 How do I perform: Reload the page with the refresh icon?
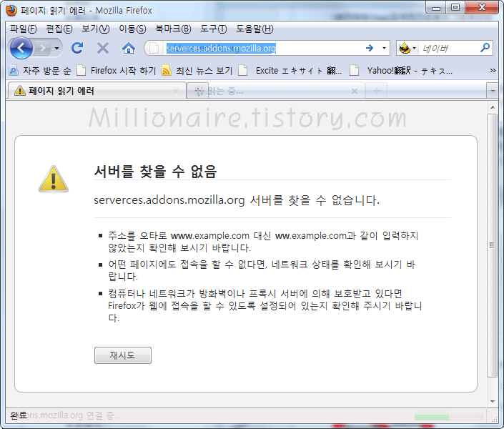click(77, 48)
